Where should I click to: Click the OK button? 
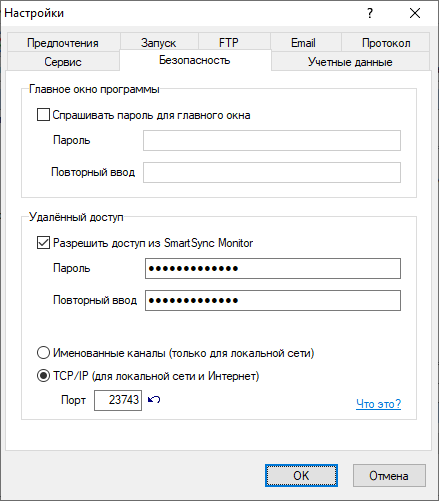point(301,475)
